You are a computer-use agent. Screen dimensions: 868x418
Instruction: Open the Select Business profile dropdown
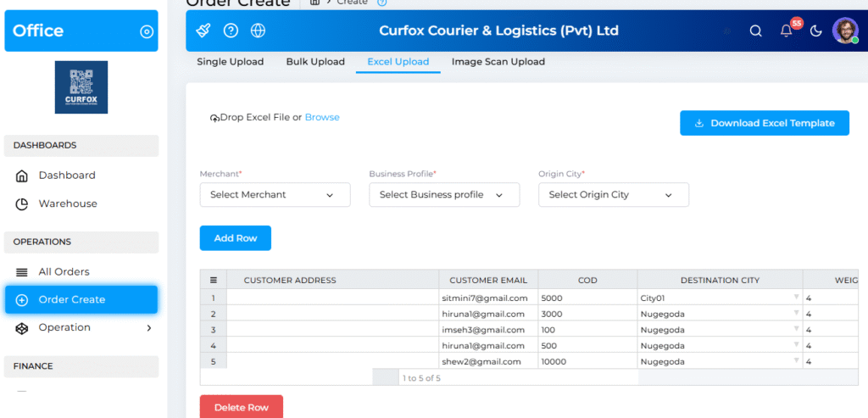click(444, 195)
